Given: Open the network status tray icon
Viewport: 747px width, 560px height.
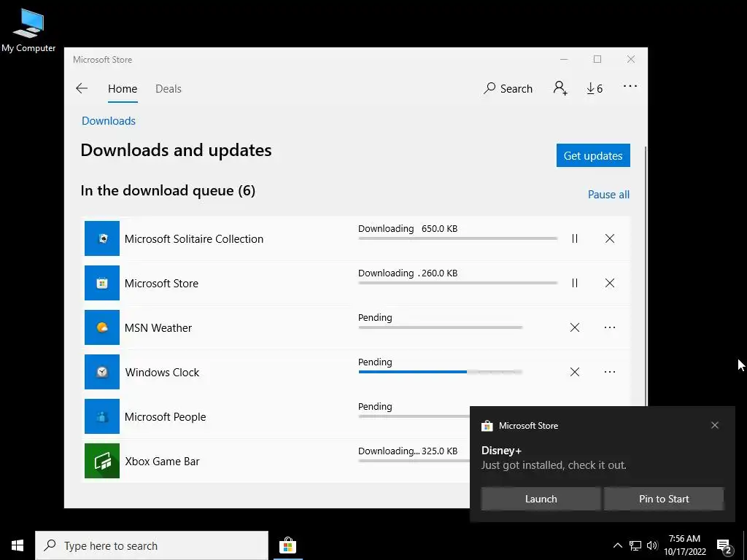Looking at the screenshot, I should pos(635,545).
